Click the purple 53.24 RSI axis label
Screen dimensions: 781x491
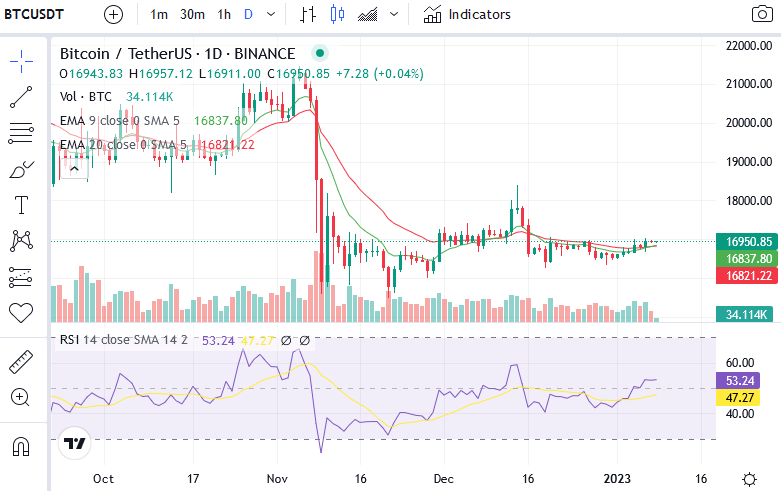738,380
